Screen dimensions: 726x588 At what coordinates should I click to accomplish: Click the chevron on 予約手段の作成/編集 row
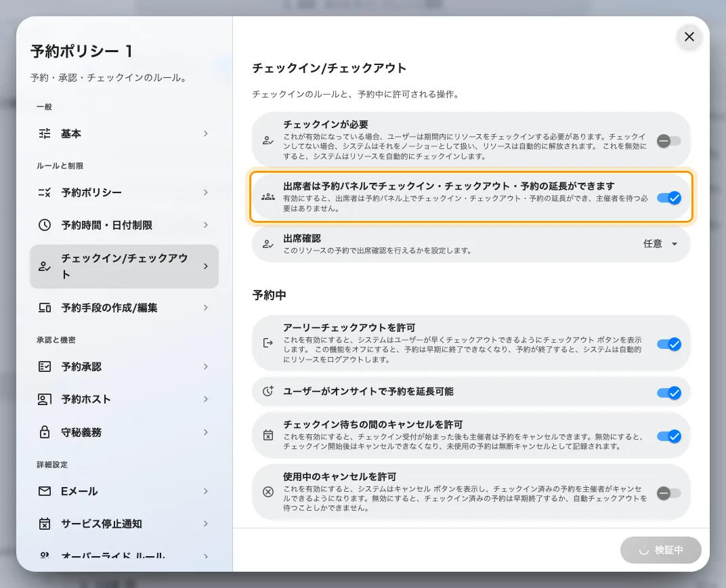206,308
